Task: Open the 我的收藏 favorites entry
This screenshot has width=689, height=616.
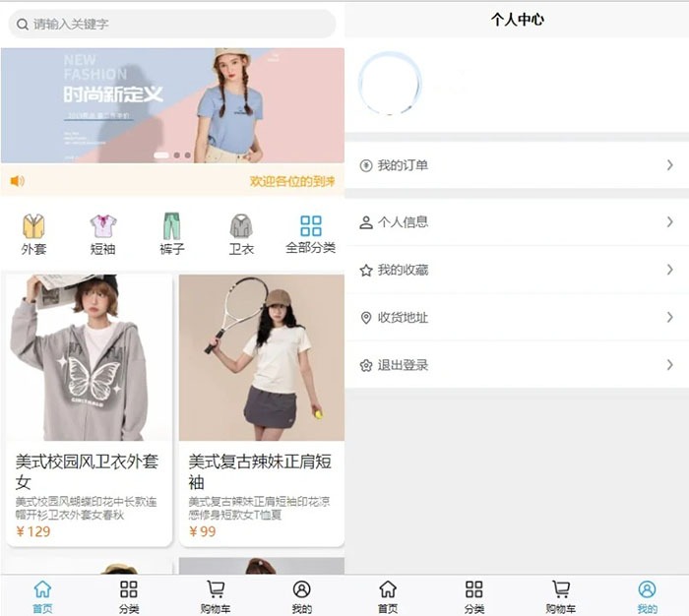Action: 404,270
